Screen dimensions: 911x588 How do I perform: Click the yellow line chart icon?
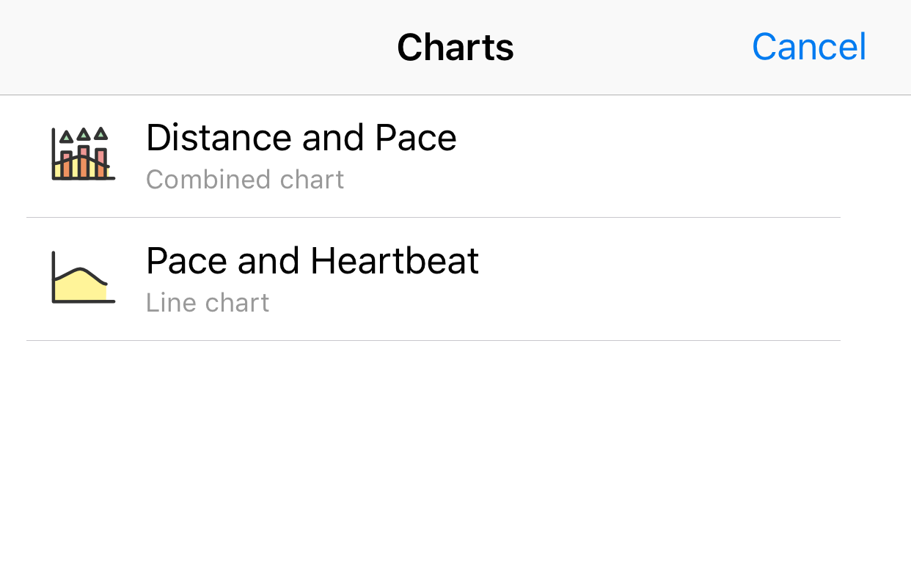pos(83,277)
